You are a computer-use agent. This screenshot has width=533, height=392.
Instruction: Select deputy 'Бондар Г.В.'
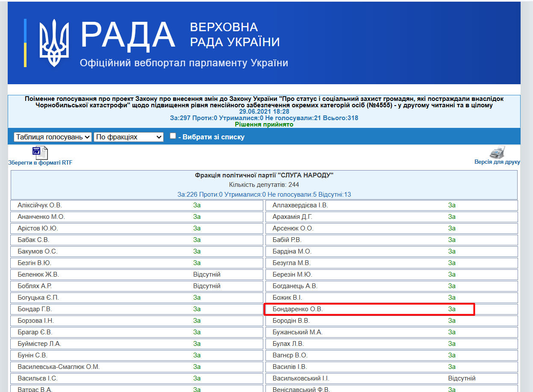point(35,309)
